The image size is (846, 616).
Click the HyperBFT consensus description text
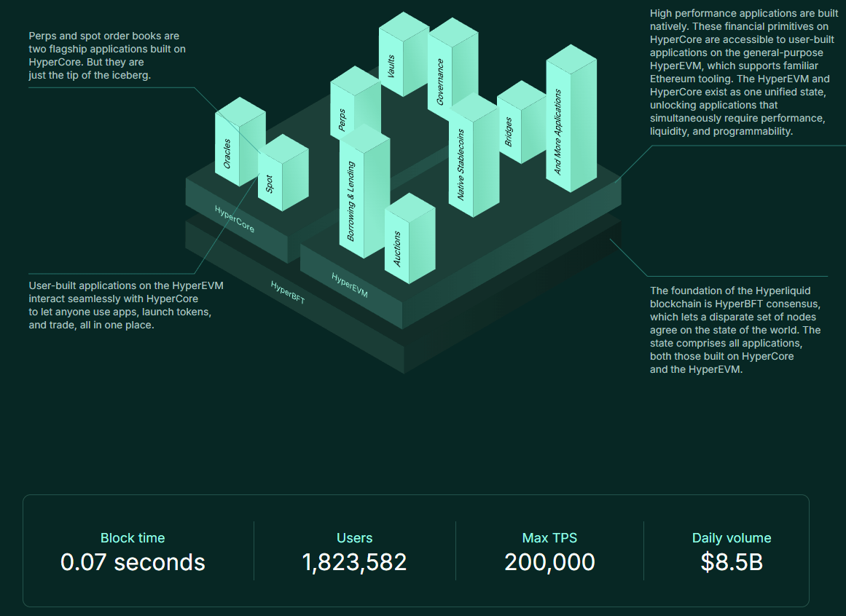[735, 330]
